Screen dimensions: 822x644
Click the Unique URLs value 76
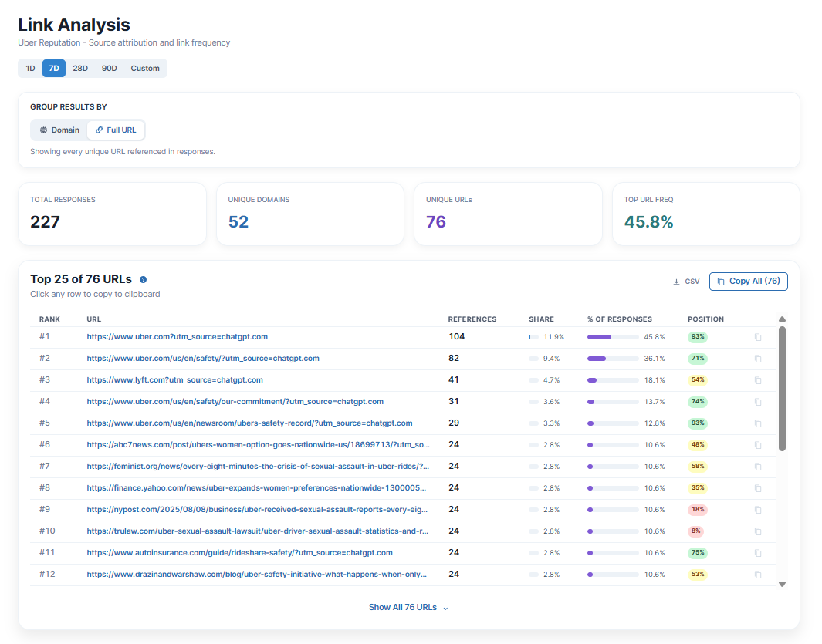(x=435, y=222)
